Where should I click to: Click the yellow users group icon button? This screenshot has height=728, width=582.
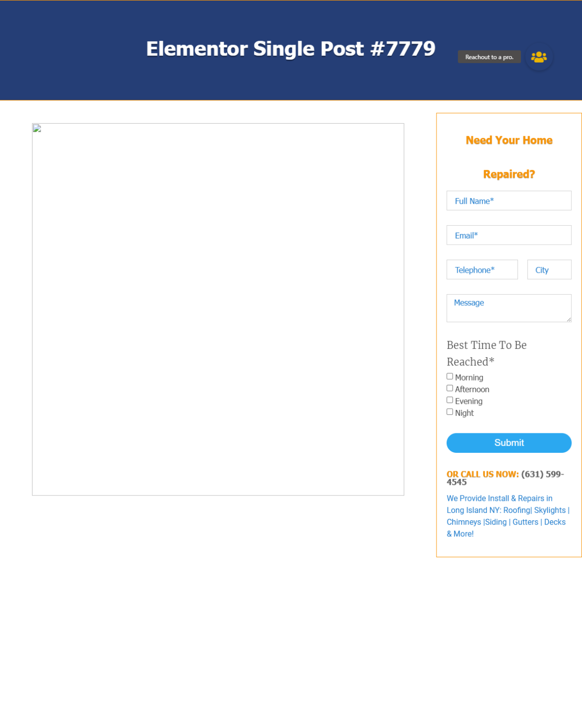539,57
